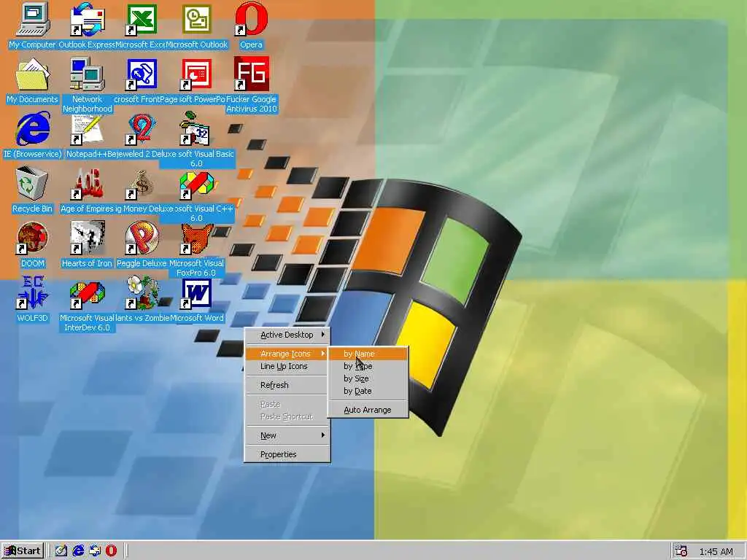Open the Start menu button
Image resolution: width=747 pixels, height=560 pixels.
pyautogui.click(x=23, y=551)
